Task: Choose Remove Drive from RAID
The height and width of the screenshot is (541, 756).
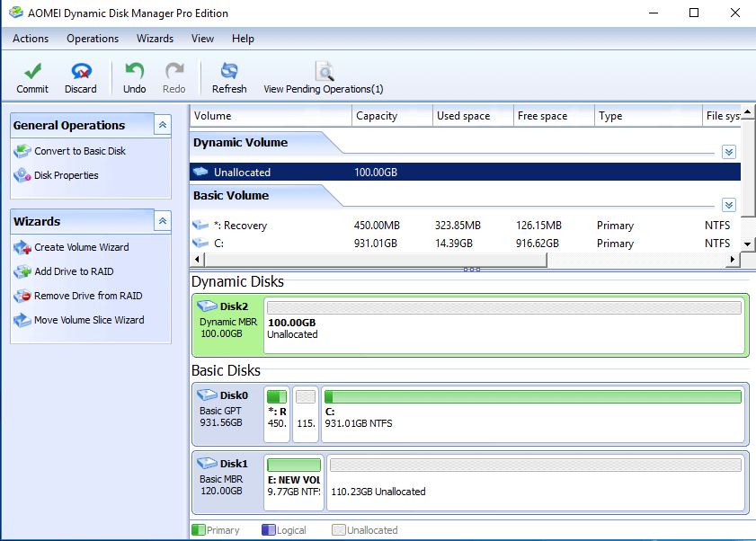Action: tap(87, 296)
